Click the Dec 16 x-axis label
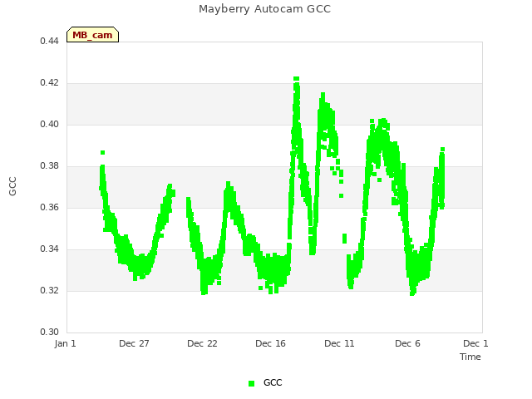532x399 pixels. 270,343
